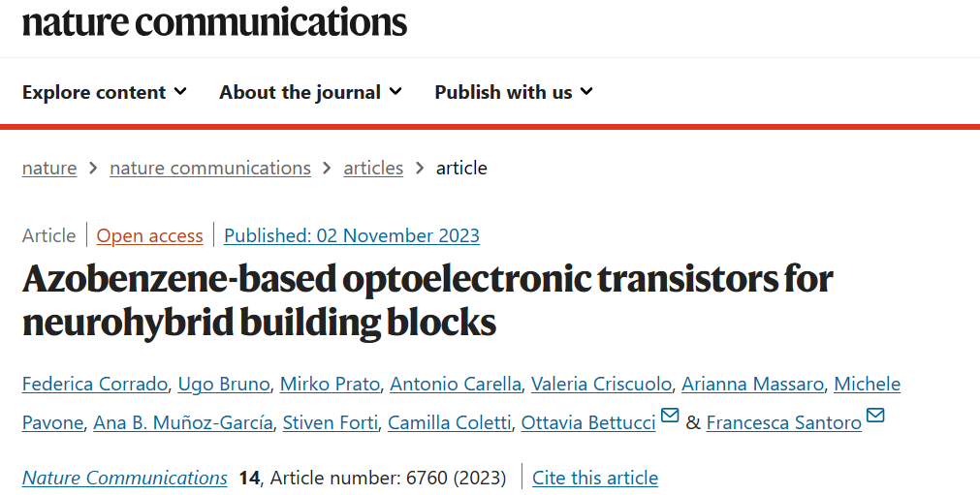This screenshot has height=495, width=980.
Task: Expand the About the journal menu
Action: click(310, 92)
